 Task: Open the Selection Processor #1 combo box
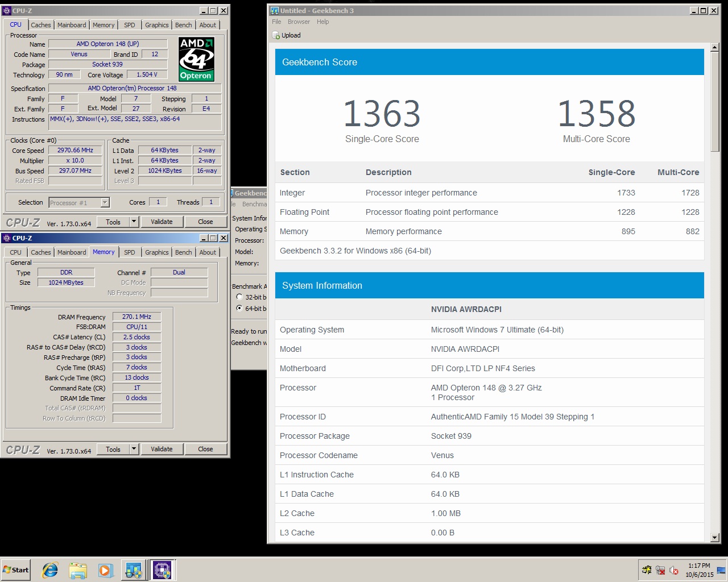pyautogui.click(x=79, y=202)
